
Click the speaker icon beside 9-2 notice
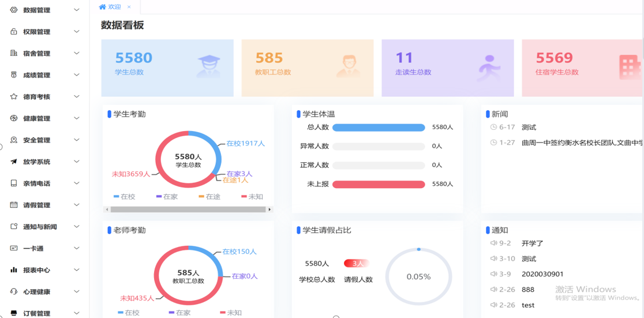tap(494, 243)
